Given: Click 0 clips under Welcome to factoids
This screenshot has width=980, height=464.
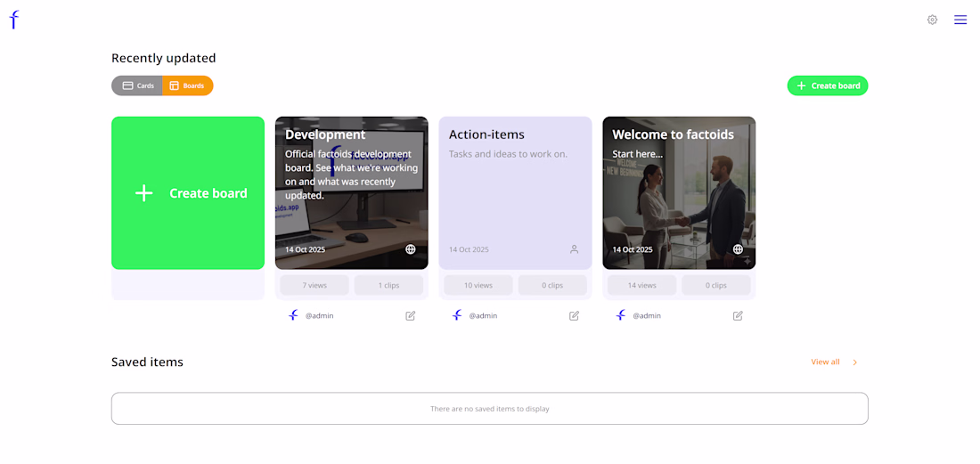Looking at the screenshot, I should [x=716, y=285].
